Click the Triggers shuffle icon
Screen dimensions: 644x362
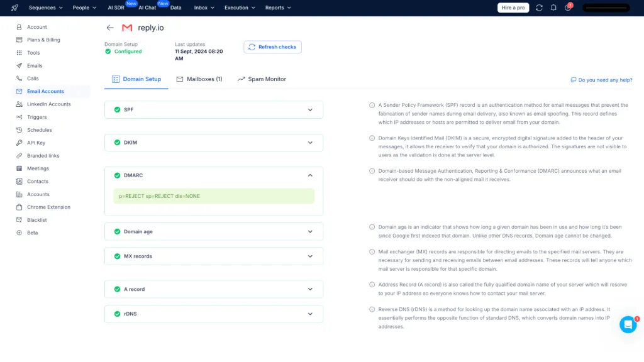pyautogui.click(x=19, y=117)
